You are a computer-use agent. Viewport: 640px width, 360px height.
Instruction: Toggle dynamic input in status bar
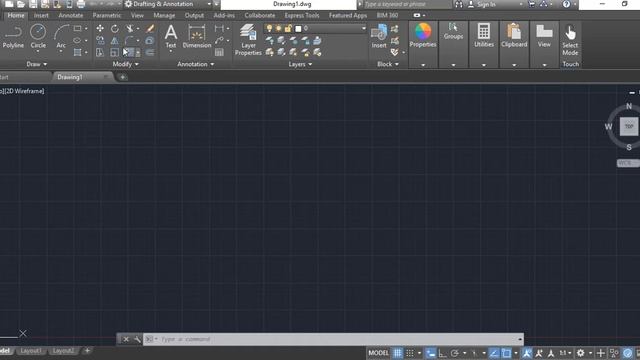coord(430,353)
